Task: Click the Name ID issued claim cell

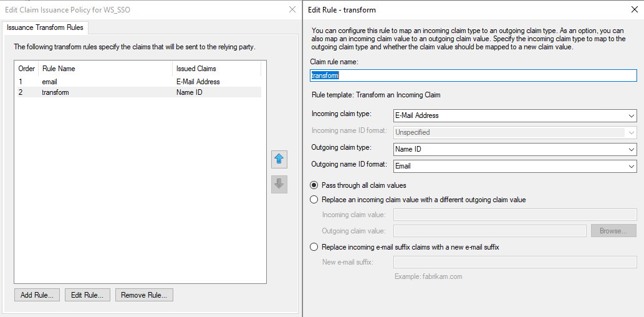Action: [190, 92]
